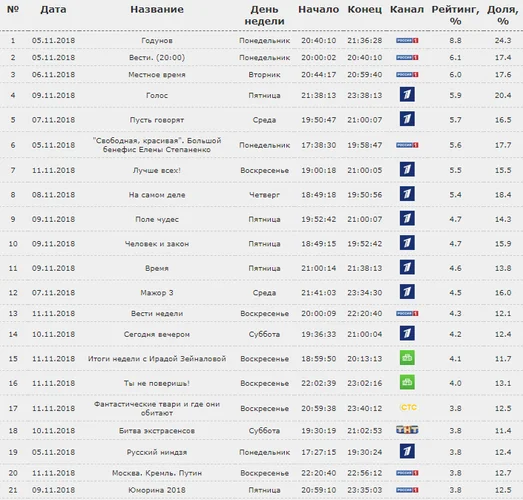523x500 pixels.
Task: Click the Начало column header
Action: click(x=319, y=9)
